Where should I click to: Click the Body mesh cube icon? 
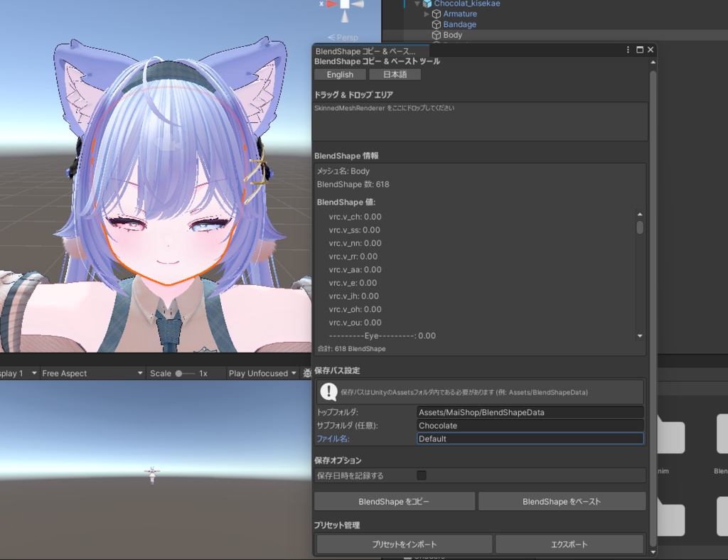(436, 34)
